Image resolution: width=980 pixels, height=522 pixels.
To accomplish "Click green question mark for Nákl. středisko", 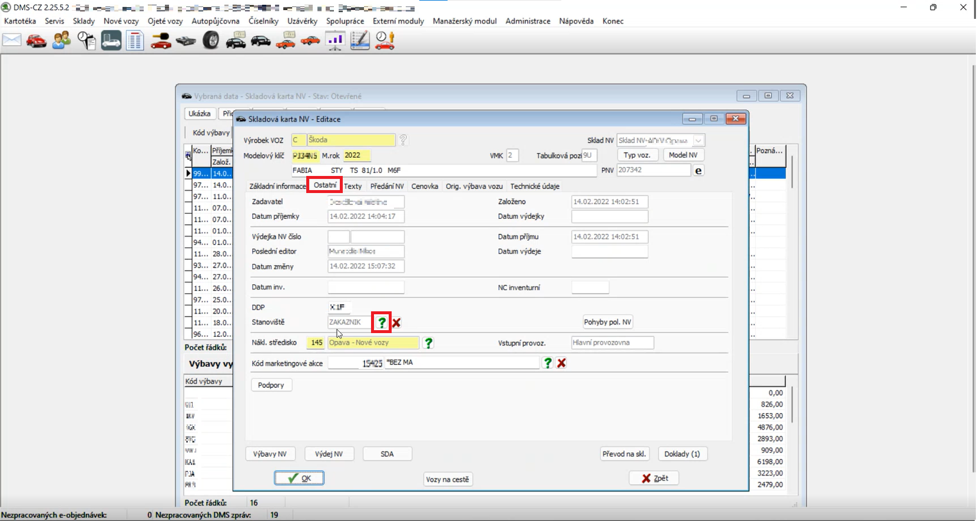I will [x=428, y=343].
